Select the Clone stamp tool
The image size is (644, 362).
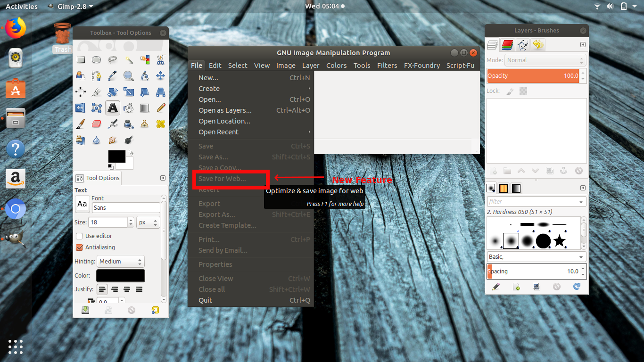click(x=145, y=124)
